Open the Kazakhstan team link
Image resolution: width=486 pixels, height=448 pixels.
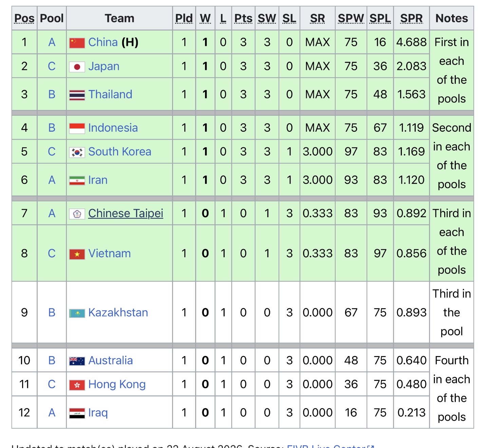(118, 312)
